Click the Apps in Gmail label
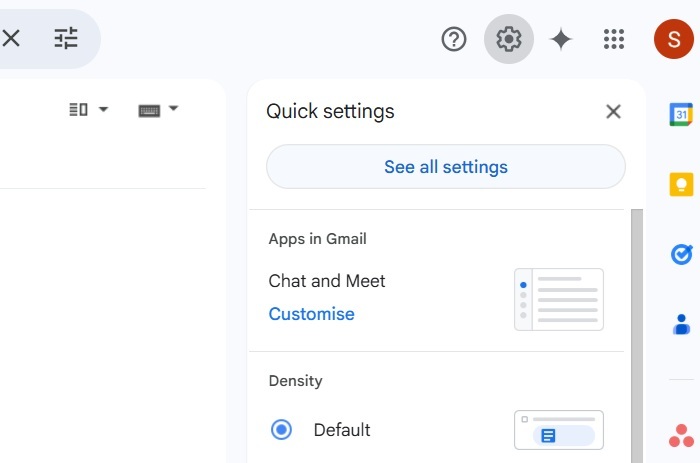Viewport: 700px width, 463px height. 317,239
